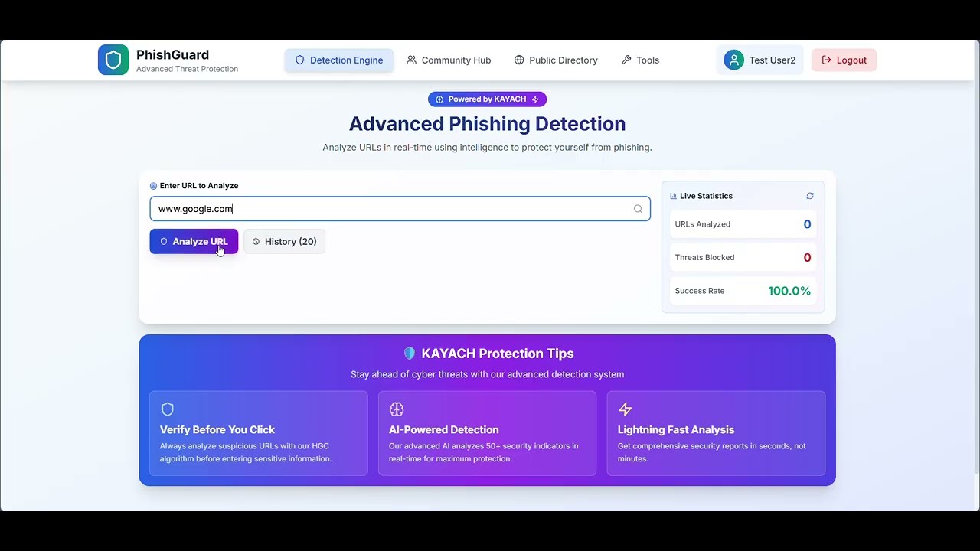The width and height of the screenshot is (980, 551).
Task: Click the AI-Powered Detection heading
Action: point(444,430)
